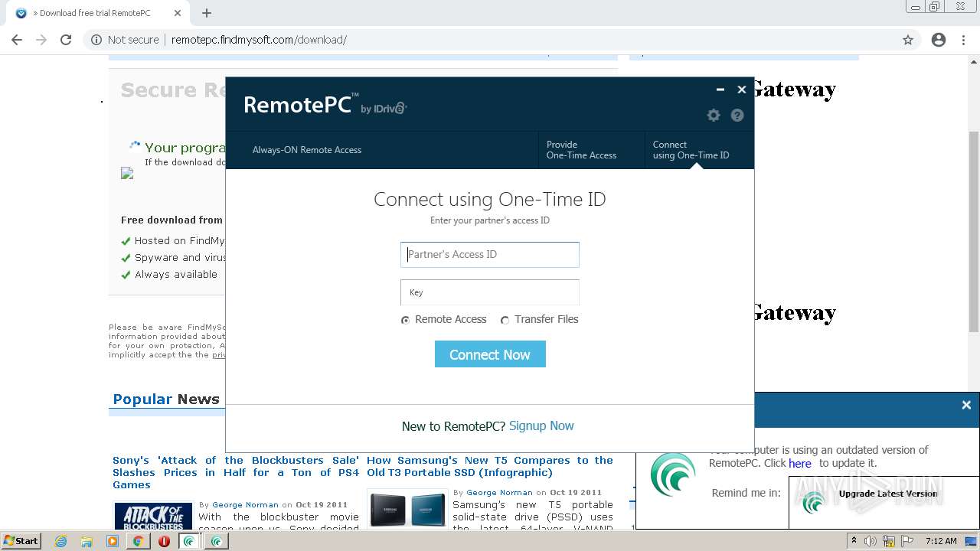This screenshot has width=980, height=551.
Task: Click Show desktop button
Action: [x=972, y=541]
